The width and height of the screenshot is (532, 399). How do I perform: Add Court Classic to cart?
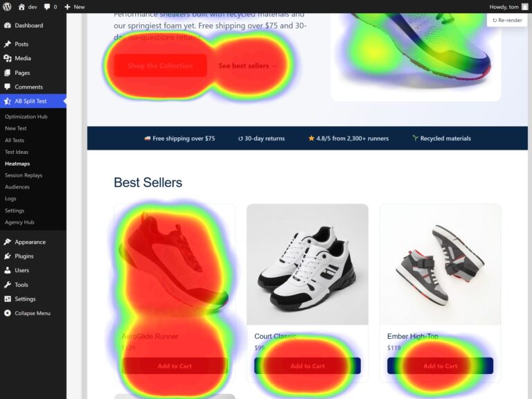tap(308, 366)
